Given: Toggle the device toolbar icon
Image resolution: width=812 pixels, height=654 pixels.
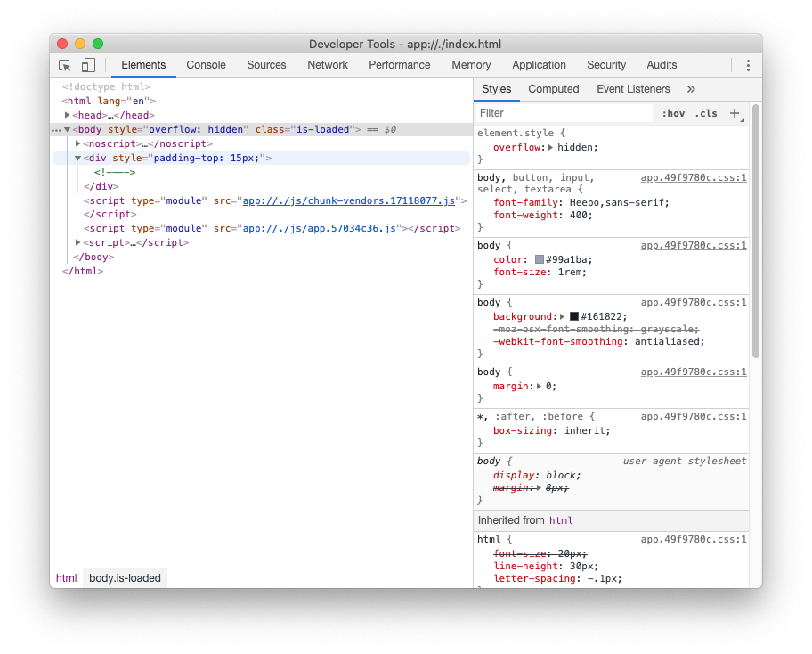Looking at the screenshot, I should coord(86,65).
